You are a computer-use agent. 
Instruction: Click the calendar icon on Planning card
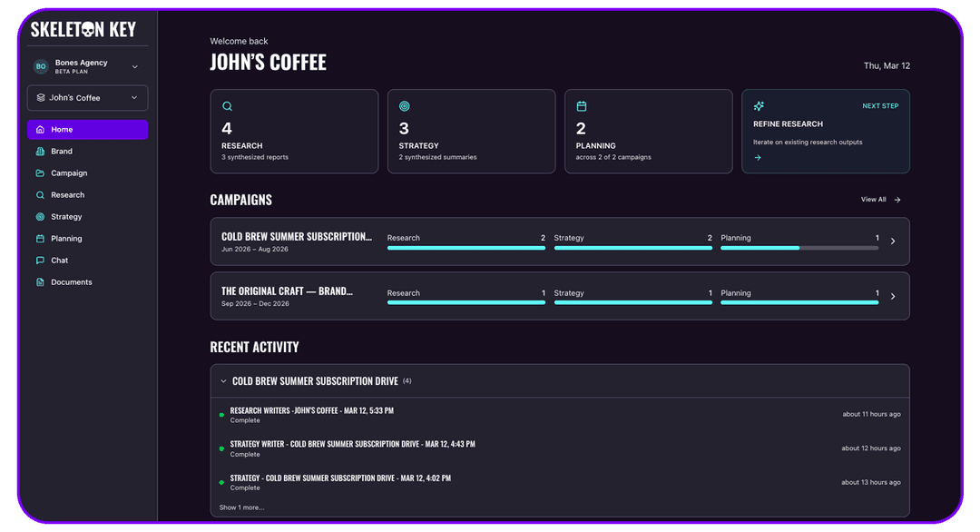(x=582, y=106)
